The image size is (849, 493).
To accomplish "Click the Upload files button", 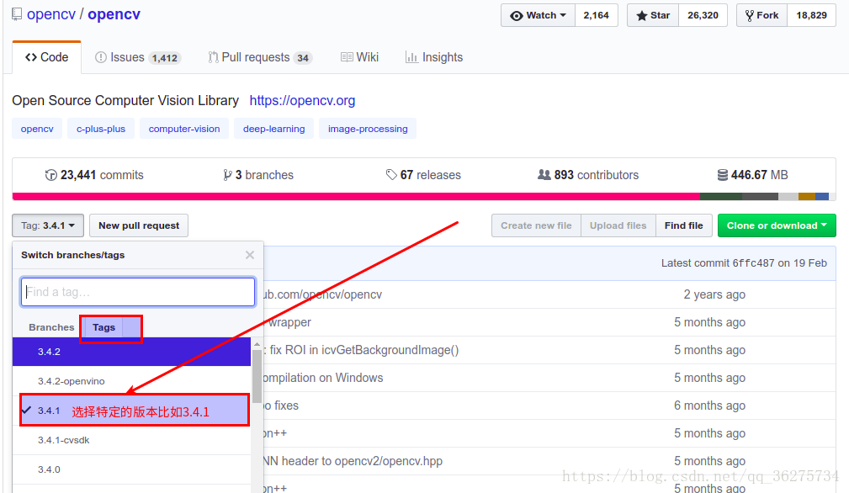I will pyautogui.click(x=618, y=226).
